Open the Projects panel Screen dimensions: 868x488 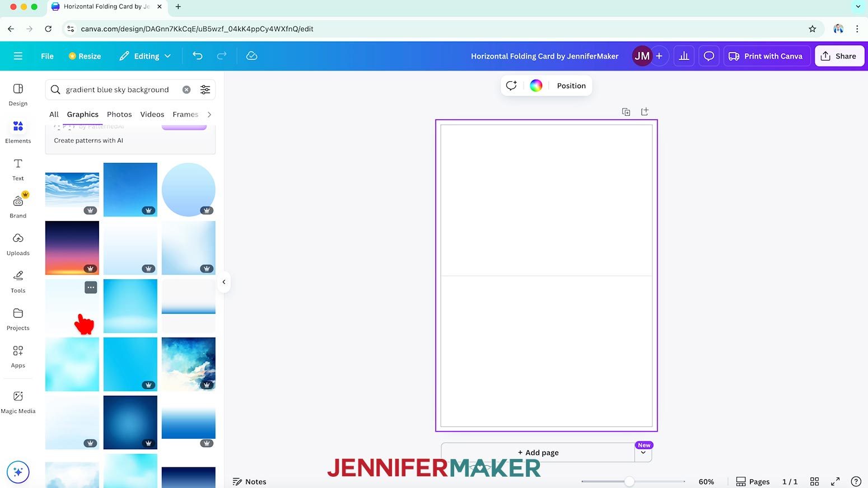tap(18, 320)
